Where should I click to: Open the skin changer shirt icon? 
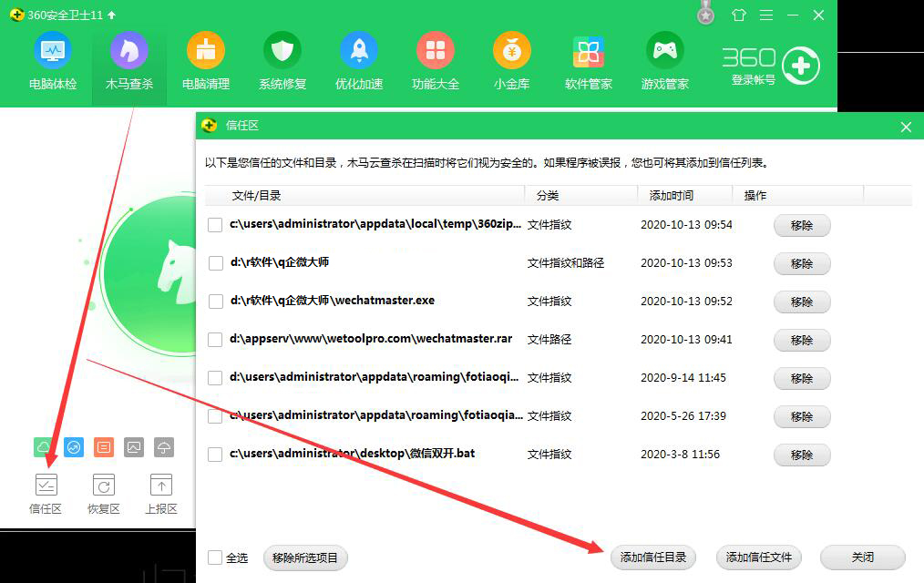click(x=739, y=15)
